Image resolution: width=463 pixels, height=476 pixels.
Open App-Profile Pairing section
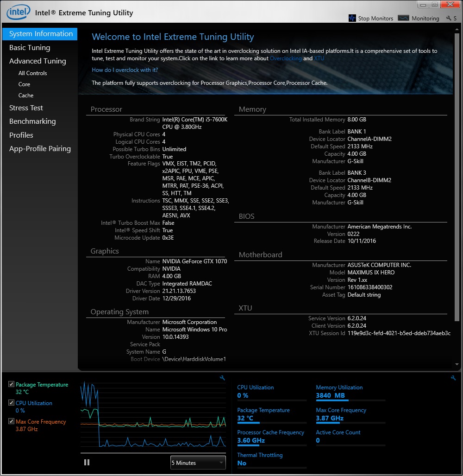[40, 149]
